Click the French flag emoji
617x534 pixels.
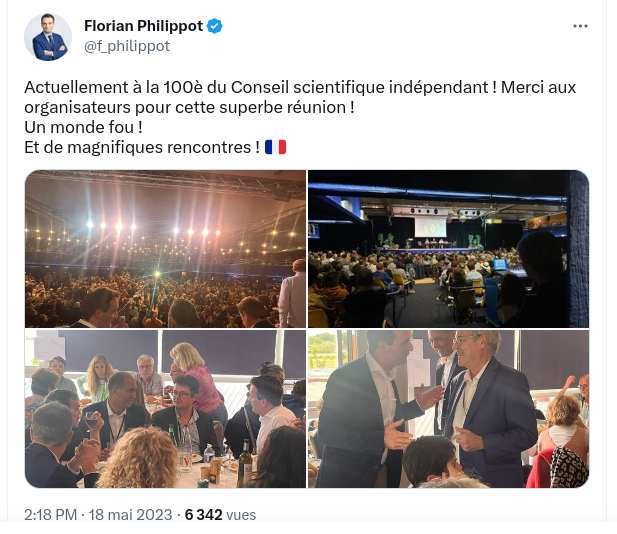tap(275, 148)
